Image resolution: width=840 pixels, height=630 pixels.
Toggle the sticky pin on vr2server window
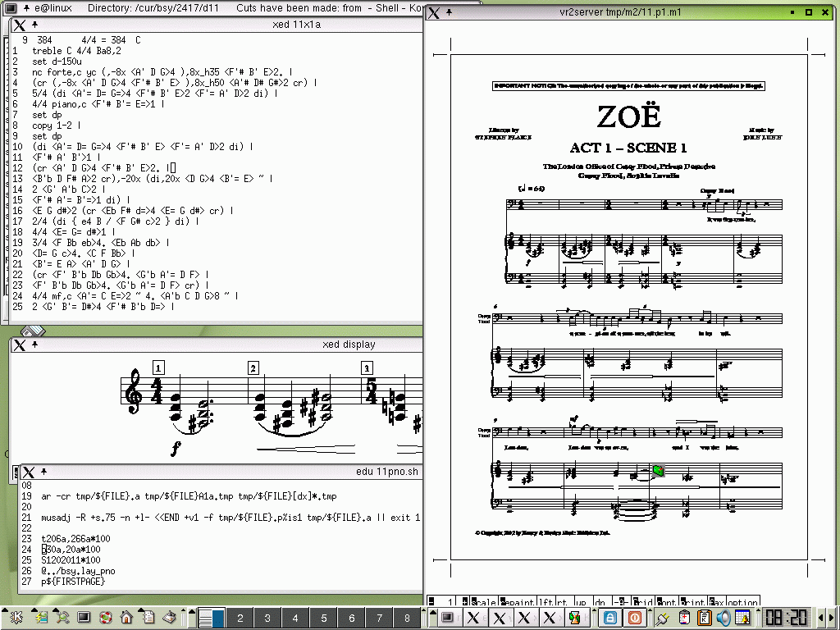pyautogui.click(x=449, y=12)
